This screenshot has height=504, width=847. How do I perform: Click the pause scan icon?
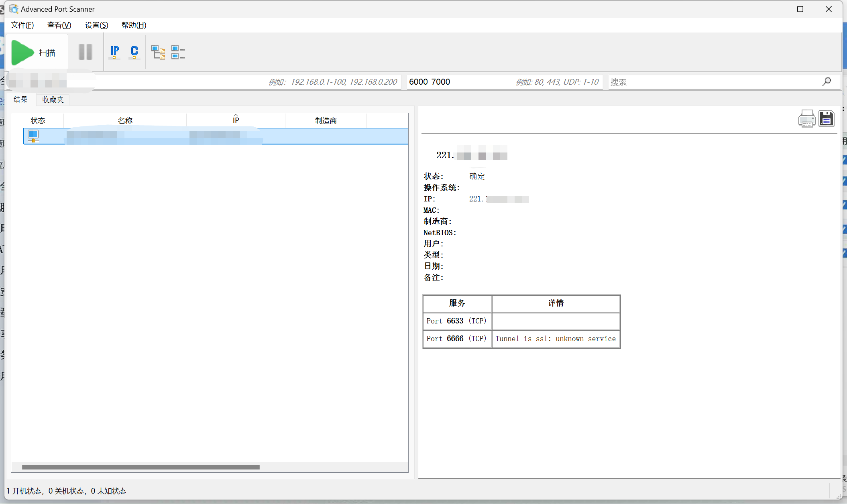tap(85, 52)
